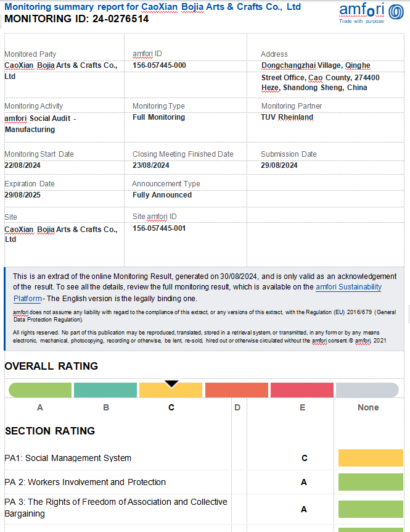Click the green PA 2 section rating swatch
Viewport: 410px width, 532px height.
tap(371, 482)
